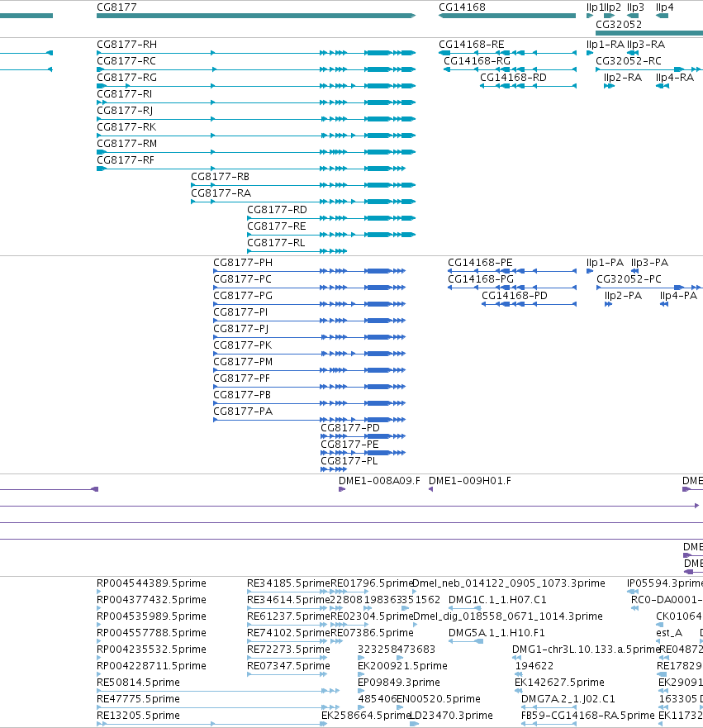Click EST RE47775.5prime
The height and width of the screenshot is (728, 703).
click(x=138, y=699)
